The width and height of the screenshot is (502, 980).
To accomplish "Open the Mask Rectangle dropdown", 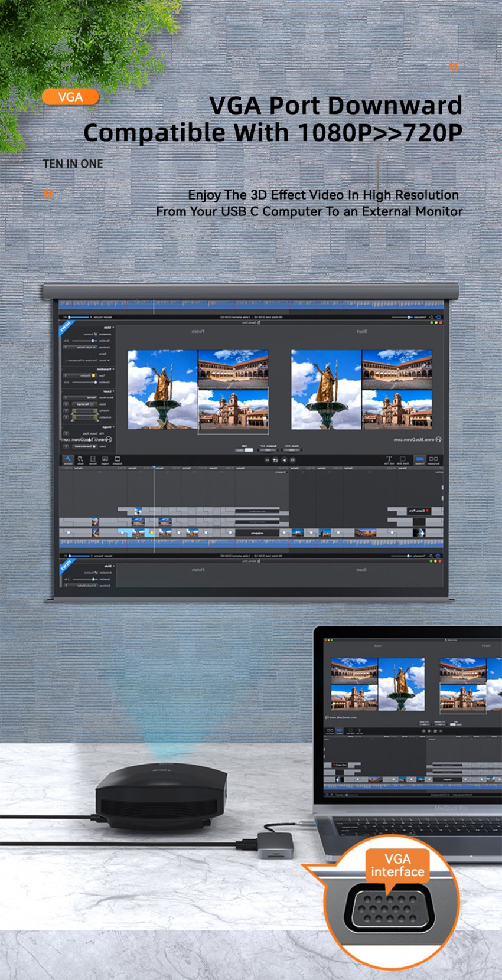I will click(x=85, y=404).
